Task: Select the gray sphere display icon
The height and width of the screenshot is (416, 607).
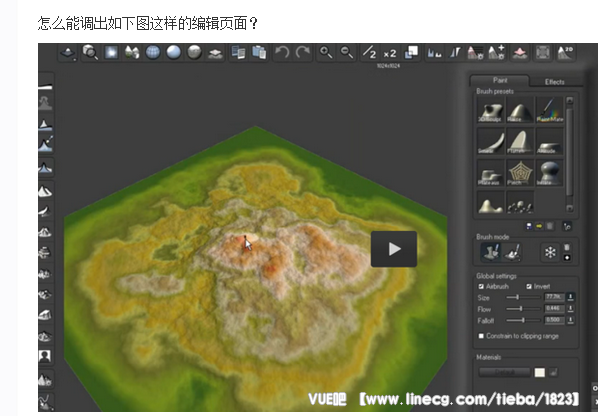Action: (194, 53)
